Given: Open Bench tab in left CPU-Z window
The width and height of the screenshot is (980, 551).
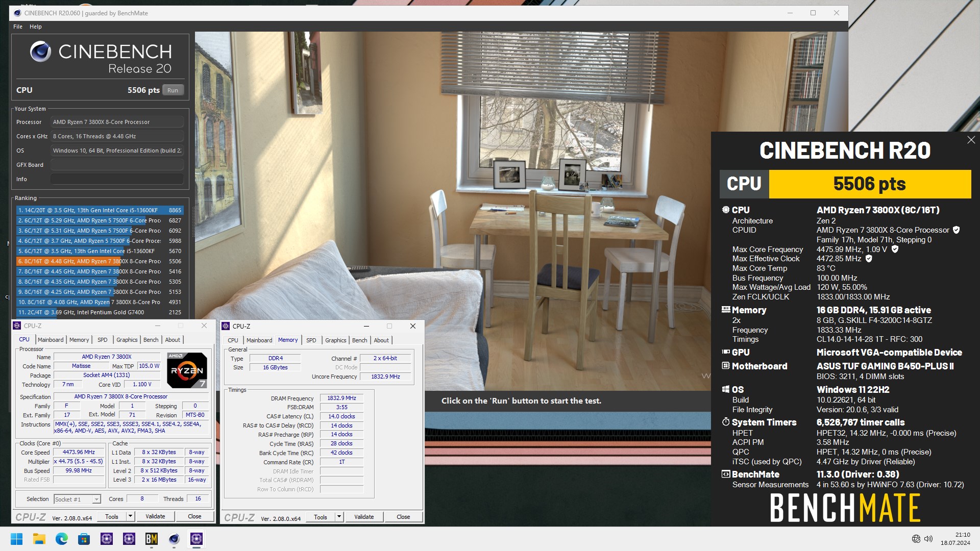Looking at the screenshot, I should click(x=151, y=340).
